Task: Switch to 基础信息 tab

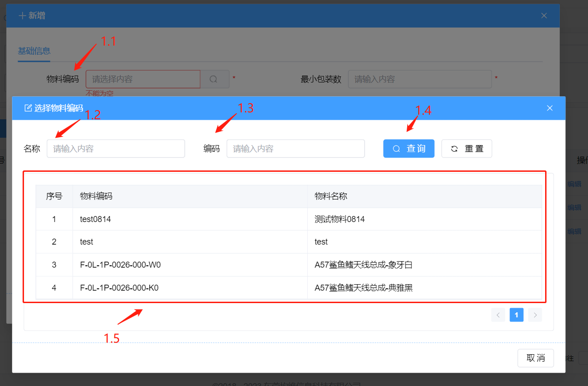Action: click(x=34, y=51)
